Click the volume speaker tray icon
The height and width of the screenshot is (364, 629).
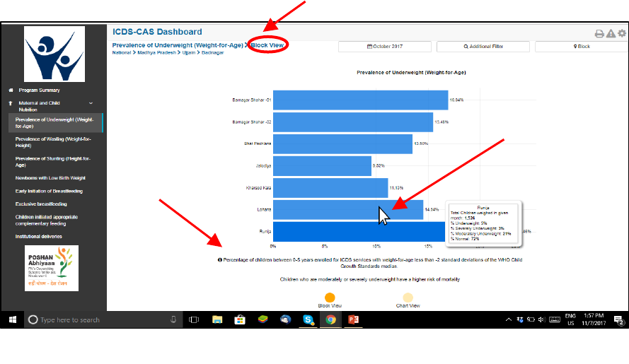541,319
